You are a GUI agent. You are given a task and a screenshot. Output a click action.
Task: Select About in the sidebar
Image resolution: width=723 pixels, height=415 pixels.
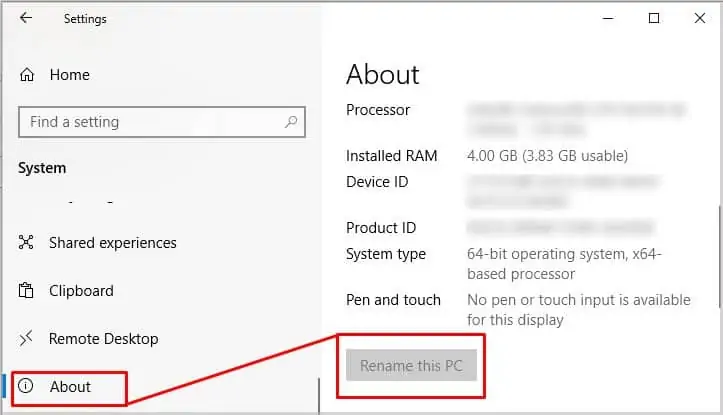pos(69,387)
